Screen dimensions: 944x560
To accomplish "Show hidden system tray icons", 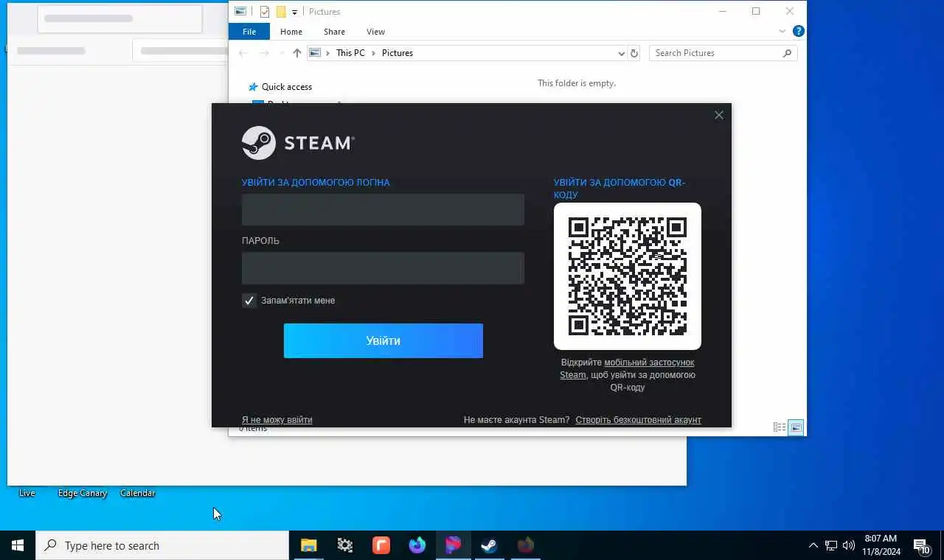I will tap(813, 545).
